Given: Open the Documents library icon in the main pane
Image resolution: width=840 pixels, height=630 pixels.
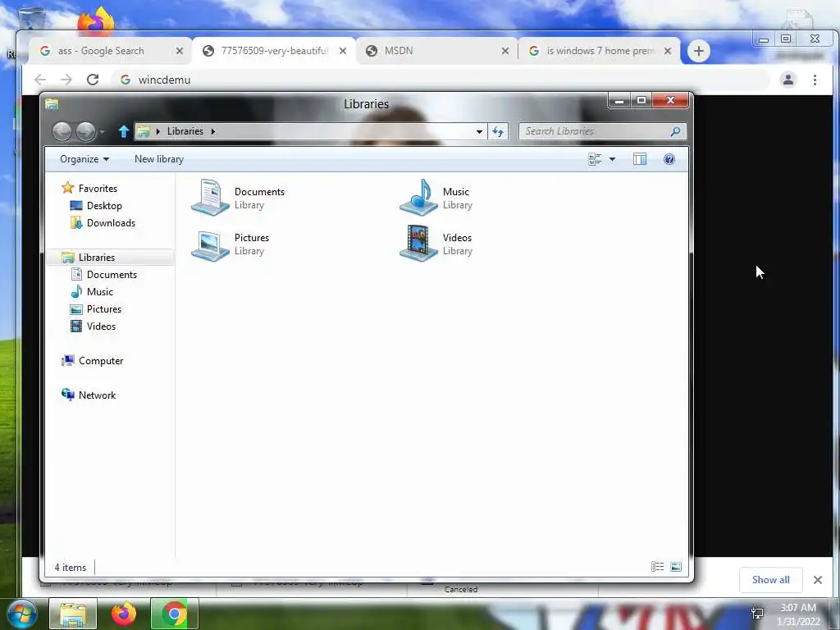Looking at the screenshot, I should [x=210, y=198].
